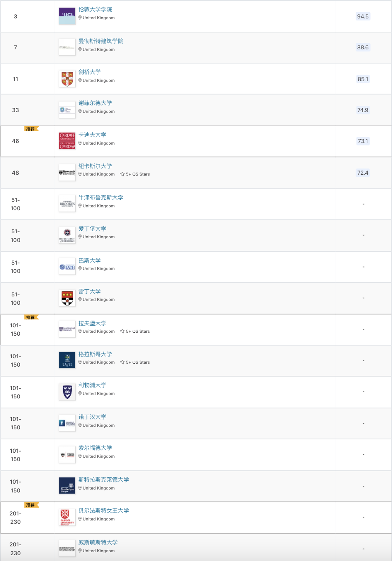Click the 5+ QS Stars badge for 拉夫堡大学
Screen dimensions: 392x561
(135, 331)
